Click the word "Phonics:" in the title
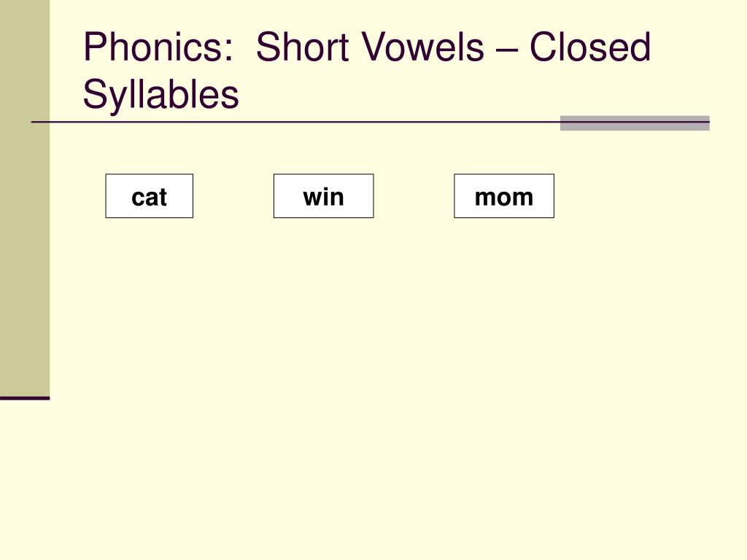 (159, 47)
